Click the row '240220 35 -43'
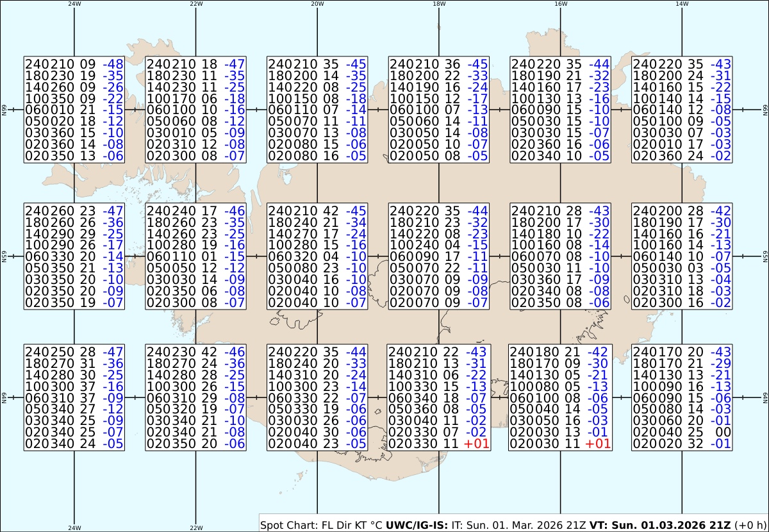 (682, 64)
